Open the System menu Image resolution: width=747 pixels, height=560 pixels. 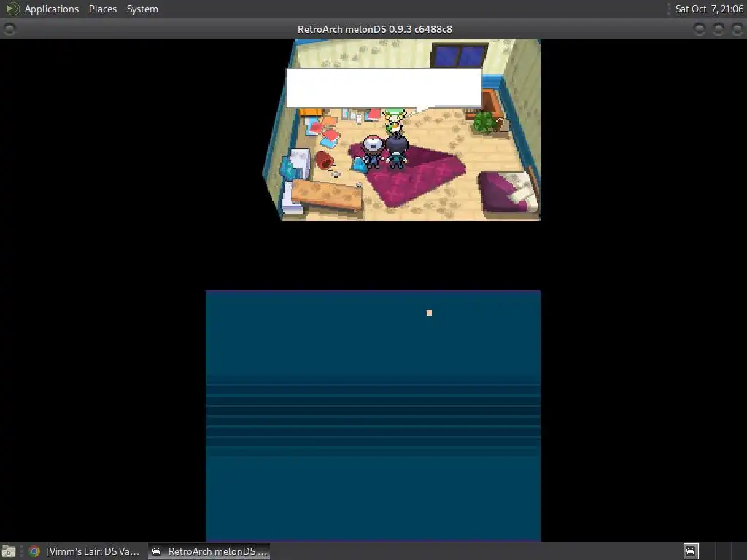pos(142,9)
